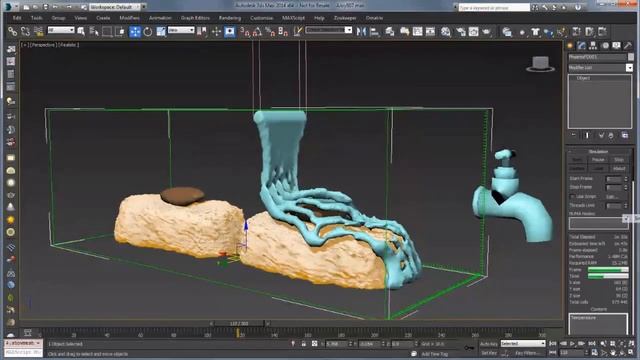The image size is (640, 360).
Task: Open Rendered Frame Window icon
Action: 473,31
